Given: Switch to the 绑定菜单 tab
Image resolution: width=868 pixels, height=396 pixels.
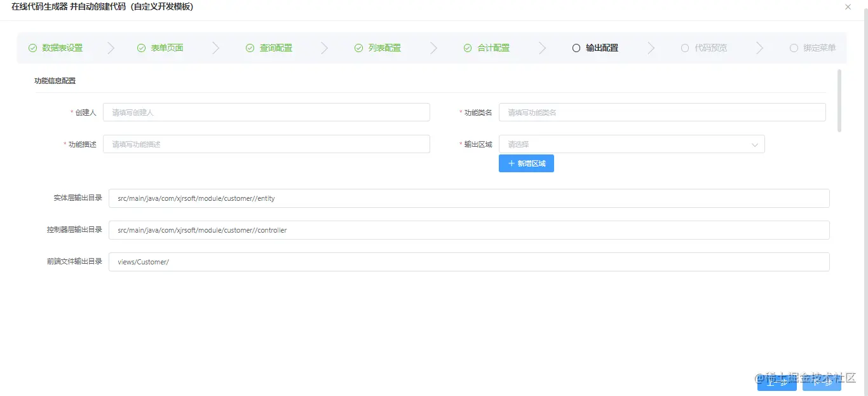Looking at the screenshot, I should 819,48.
